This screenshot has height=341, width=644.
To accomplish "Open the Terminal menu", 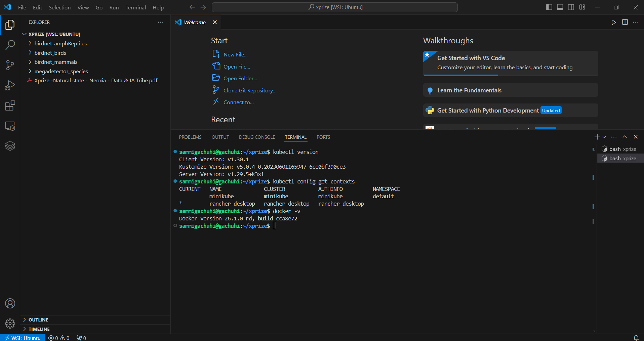I will pyautogui.click(x=135, y=7).
